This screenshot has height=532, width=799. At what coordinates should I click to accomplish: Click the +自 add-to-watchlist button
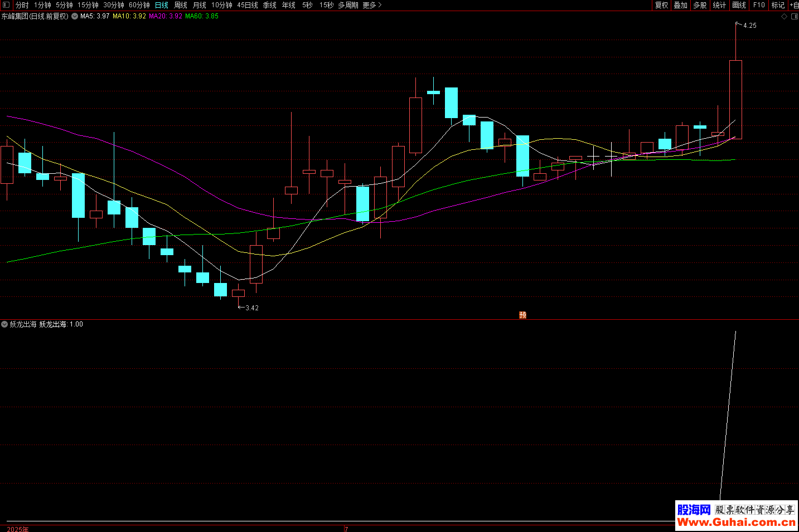point(794,5)
